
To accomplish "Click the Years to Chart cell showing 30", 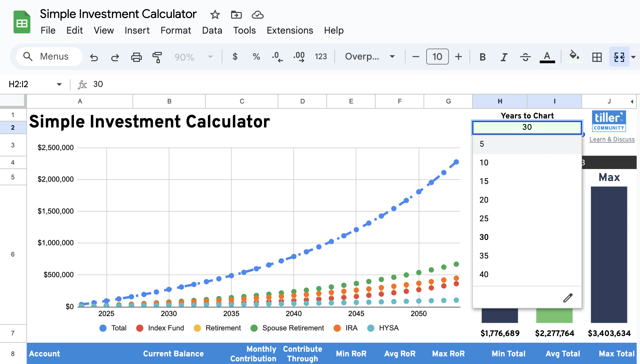I will [527, 127].
